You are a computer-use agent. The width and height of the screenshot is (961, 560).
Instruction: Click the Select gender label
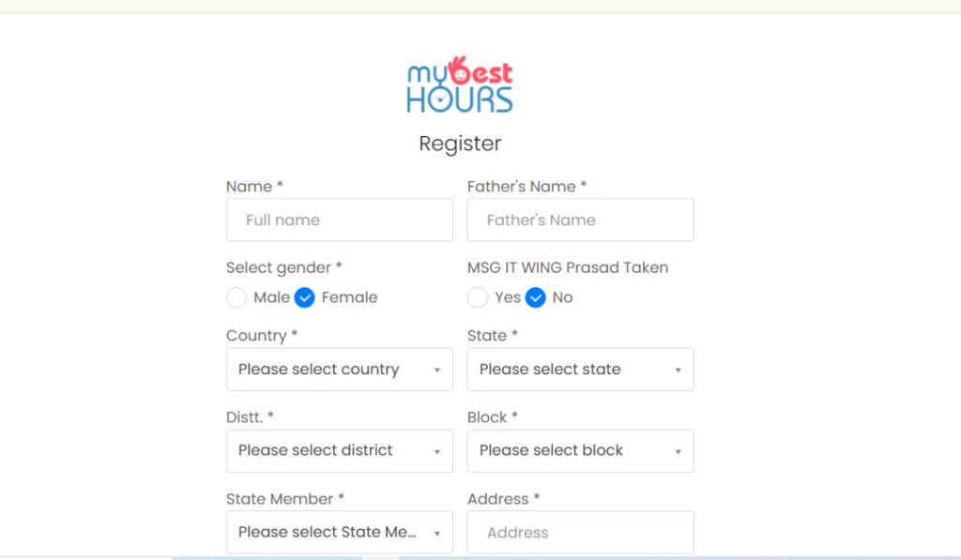(x=283, y=267)
